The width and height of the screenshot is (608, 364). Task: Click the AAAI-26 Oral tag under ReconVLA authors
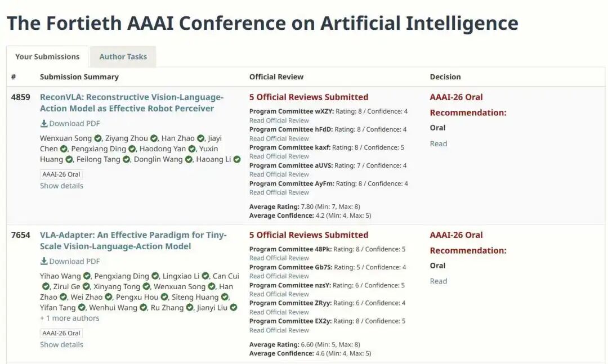61,174
